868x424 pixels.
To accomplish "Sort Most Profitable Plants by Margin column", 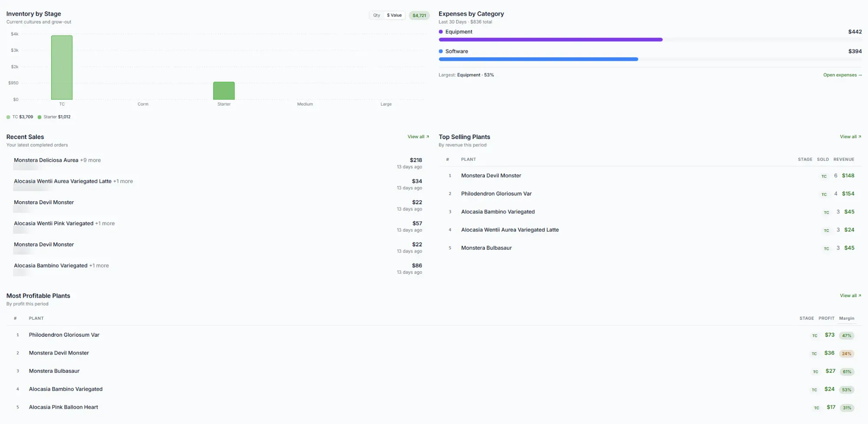I will [x=846, y=318].
